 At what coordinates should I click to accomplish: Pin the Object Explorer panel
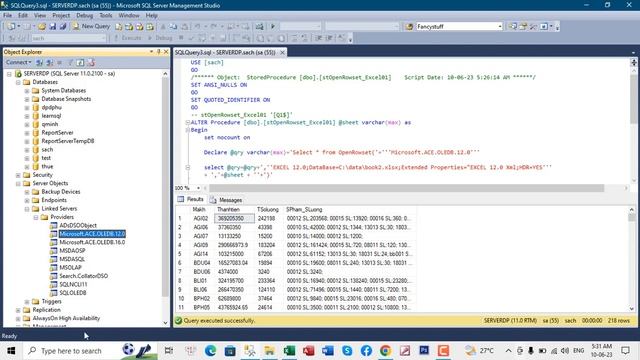coord(159,52)
